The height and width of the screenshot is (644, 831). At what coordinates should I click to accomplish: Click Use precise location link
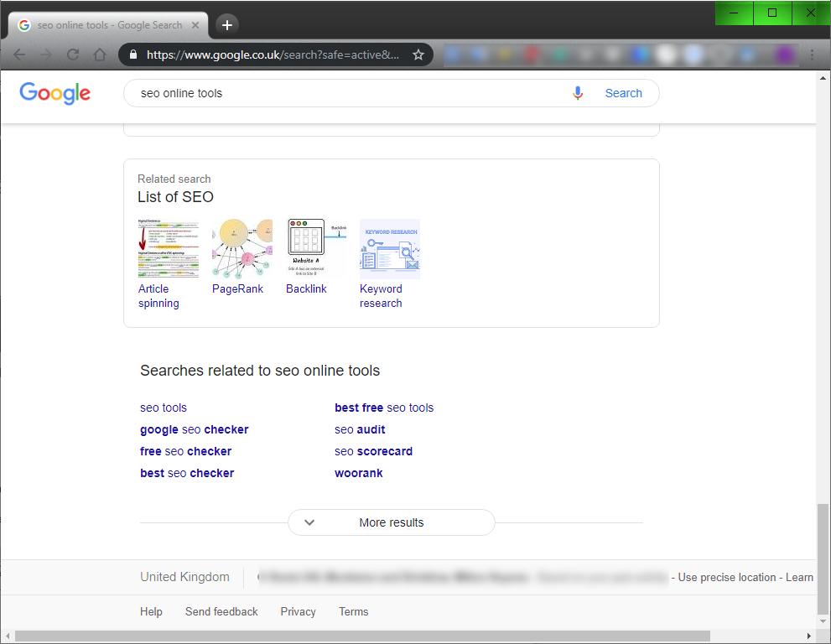point(726,577)
